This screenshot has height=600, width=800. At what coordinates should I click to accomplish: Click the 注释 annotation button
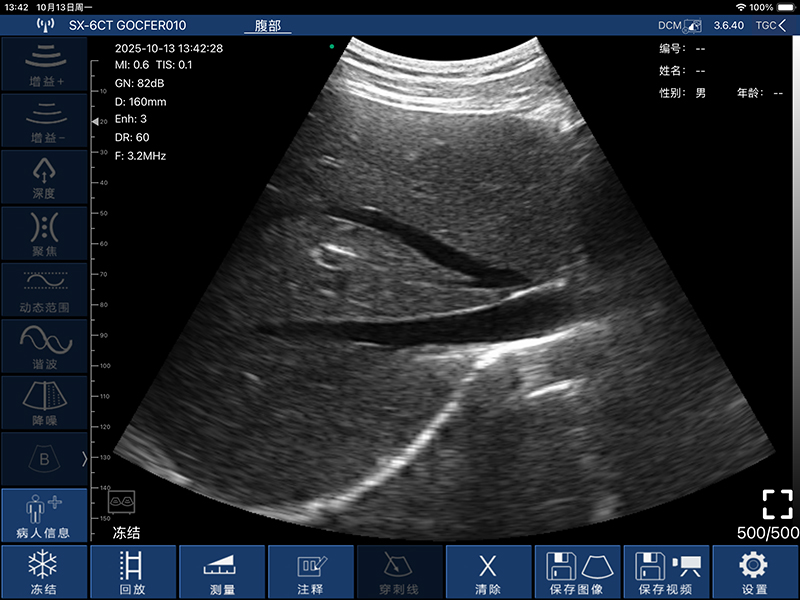[x=310, y=572]
